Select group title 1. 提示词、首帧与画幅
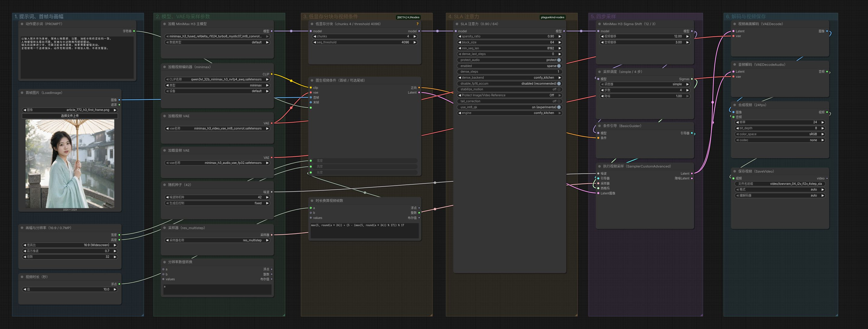 coord(39,16)
